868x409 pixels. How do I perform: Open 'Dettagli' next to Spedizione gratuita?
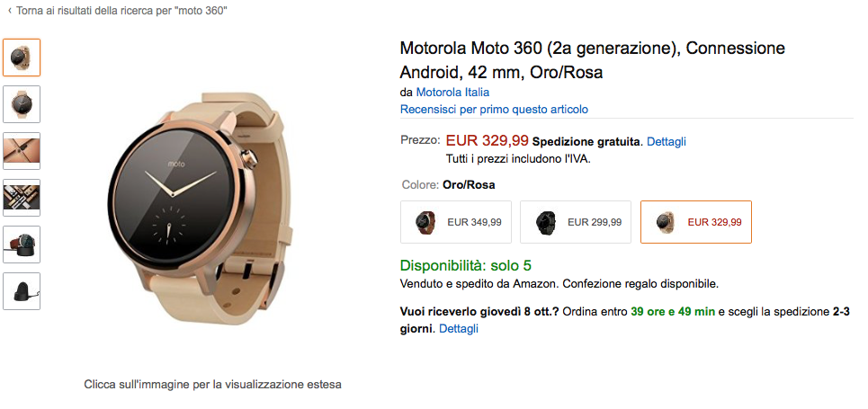[x=667, y=141]
